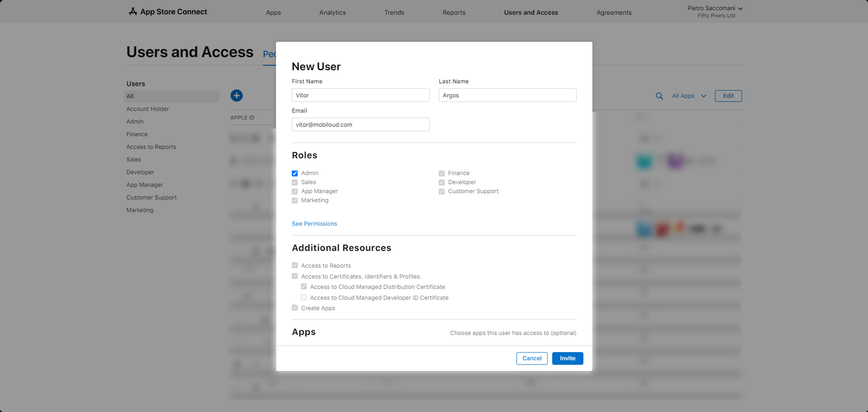Image resolution: width=868 pixels, height=412 pixels.
Task: Toggle the Sales role checkbox
Action: [x=295, y=183]
